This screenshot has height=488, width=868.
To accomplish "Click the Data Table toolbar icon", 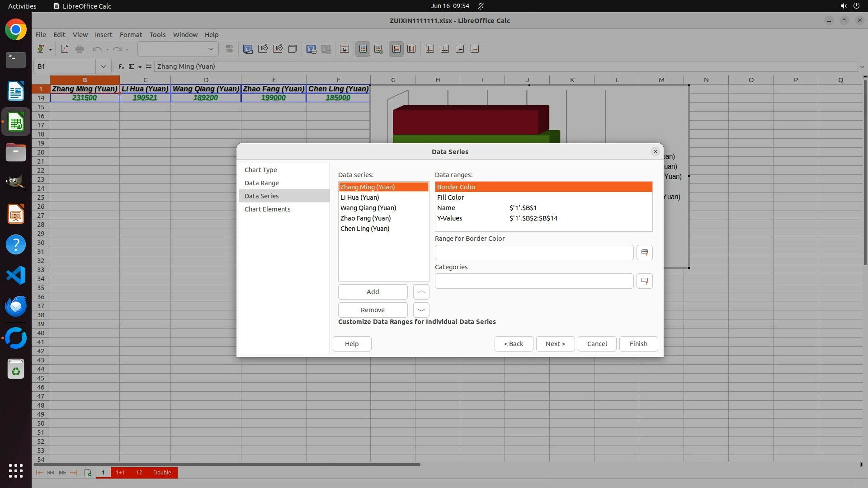I will point(326,49).
